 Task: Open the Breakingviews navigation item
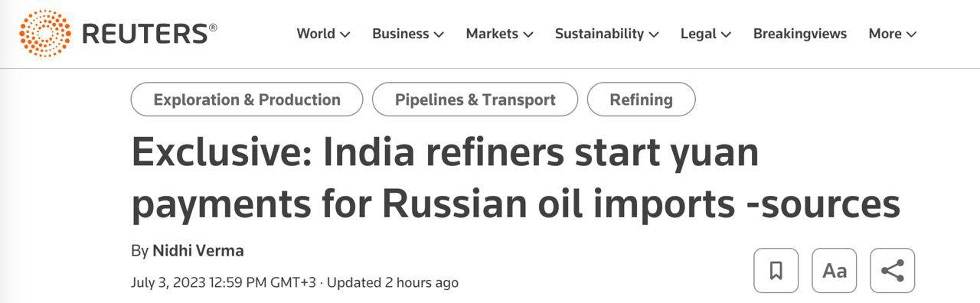point(800,34)
